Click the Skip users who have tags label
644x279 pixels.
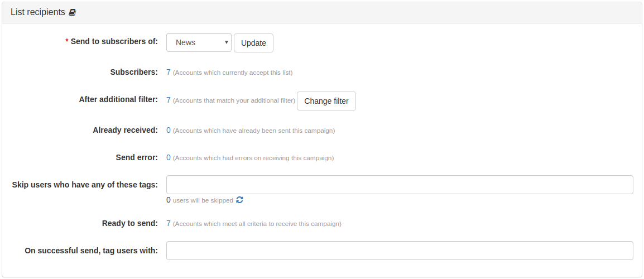85,185
